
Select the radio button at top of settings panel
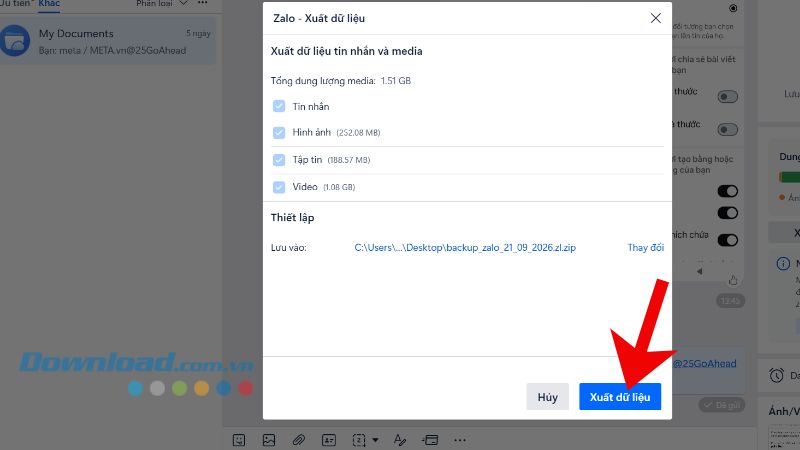pyautogui.click(x=733, y=8)
